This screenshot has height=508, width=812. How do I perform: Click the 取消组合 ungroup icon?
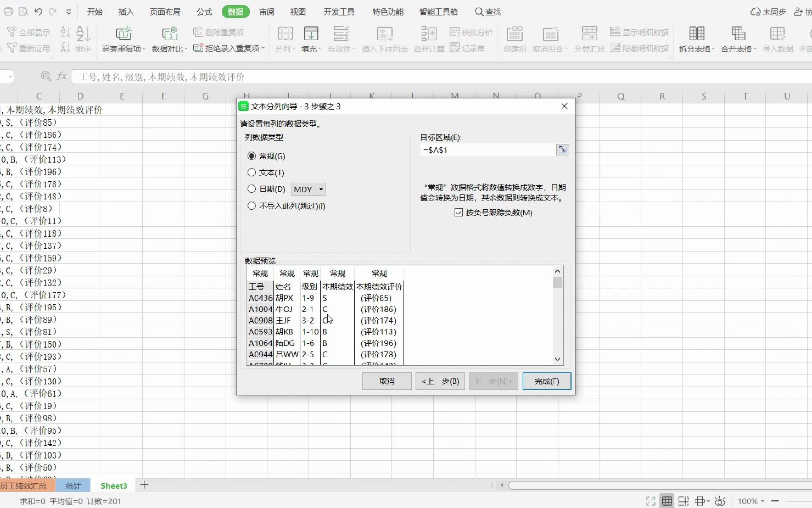pos(550,34)
